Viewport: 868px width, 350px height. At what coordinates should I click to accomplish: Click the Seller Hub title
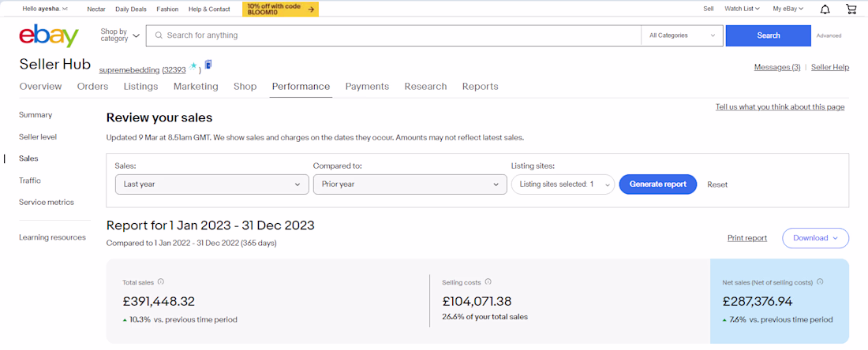point(54,64)
